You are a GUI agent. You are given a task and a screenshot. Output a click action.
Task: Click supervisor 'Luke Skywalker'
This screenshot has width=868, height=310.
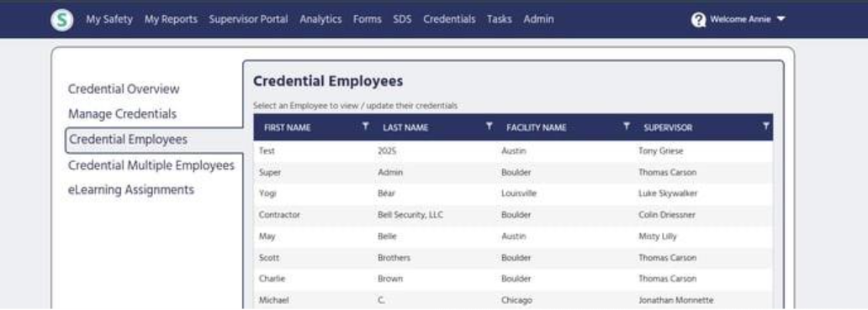pos(668,193)
